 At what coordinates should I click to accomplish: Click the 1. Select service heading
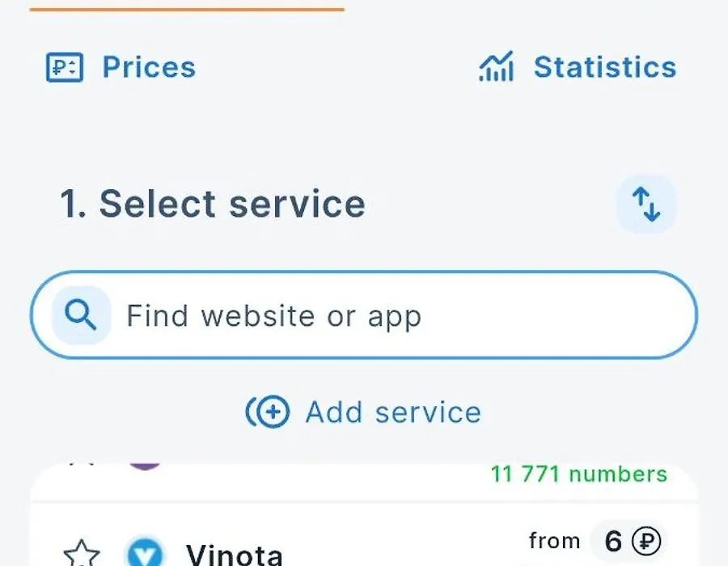(213, 204)
